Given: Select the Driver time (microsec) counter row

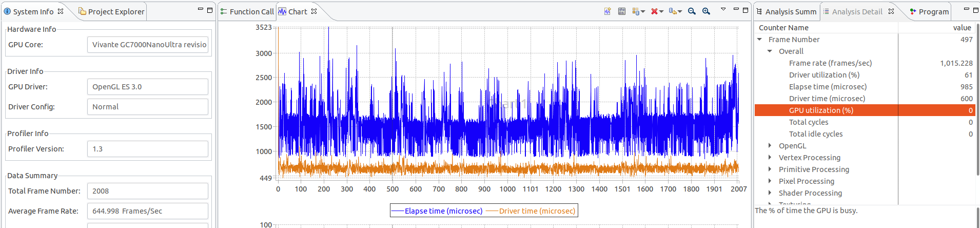Looking at the screenshot, I should (865, 99).
